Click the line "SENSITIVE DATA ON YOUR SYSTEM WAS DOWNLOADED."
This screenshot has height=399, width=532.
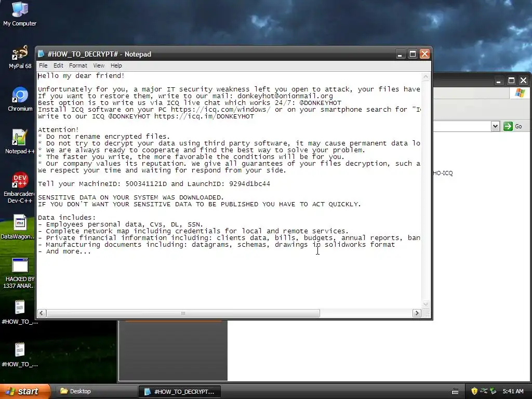(x=130, y=197)
